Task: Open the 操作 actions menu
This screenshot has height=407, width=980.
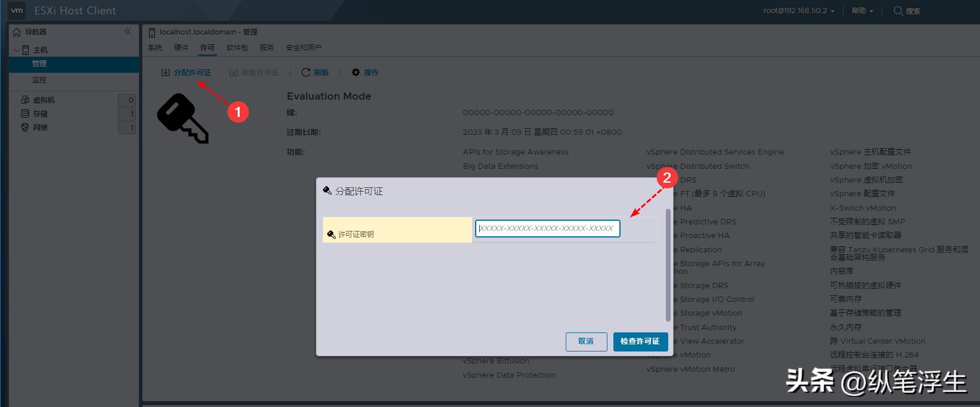Action: point(365,72)
